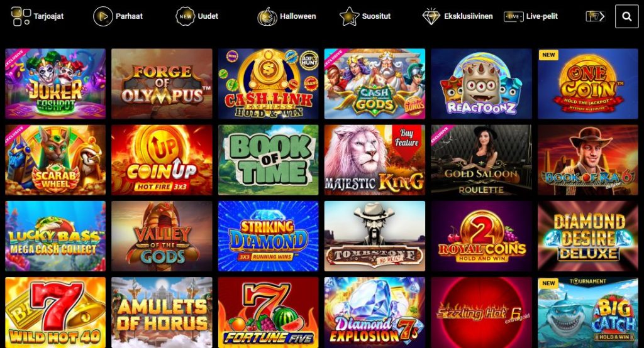644x348 pixels.
Task: Select the Halloween category tab
Action: 297,16
